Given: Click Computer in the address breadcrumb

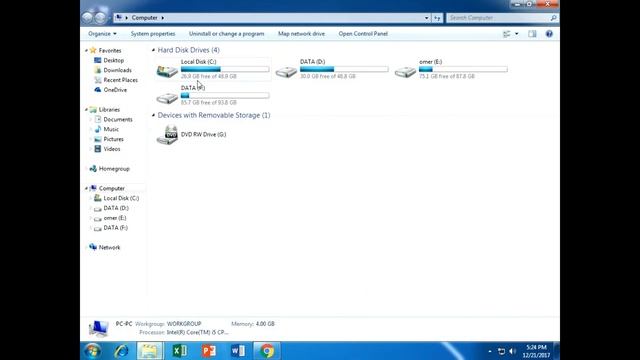Looking at the screenshot, I should (x=144, y=18).
